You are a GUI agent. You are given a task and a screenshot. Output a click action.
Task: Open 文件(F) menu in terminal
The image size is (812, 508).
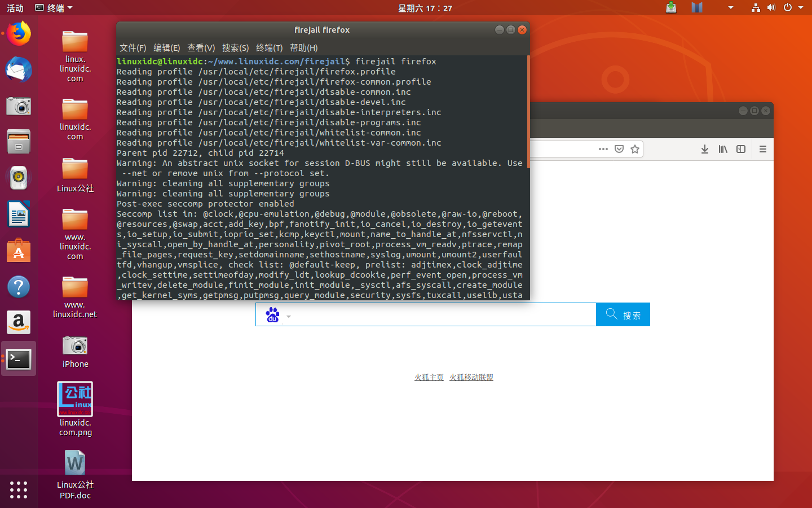click(x=133, y=48)
